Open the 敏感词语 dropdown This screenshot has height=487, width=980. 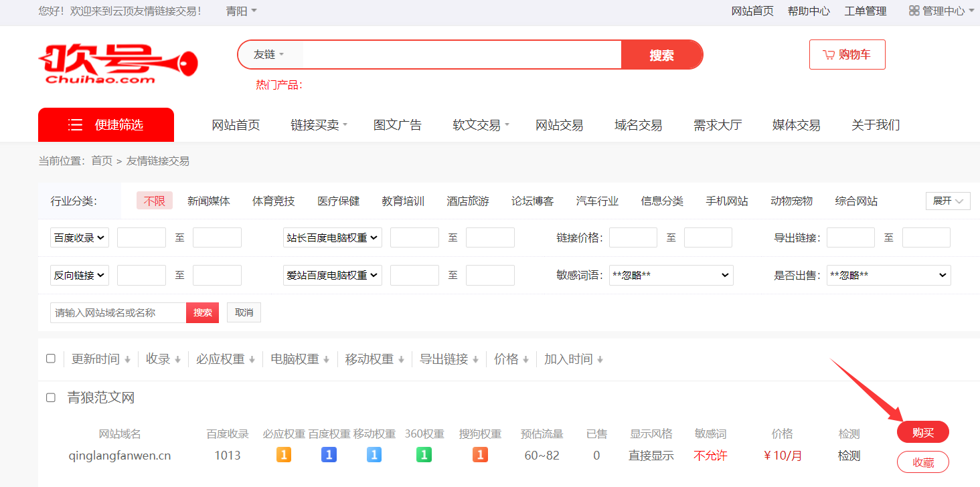(671, 275)
